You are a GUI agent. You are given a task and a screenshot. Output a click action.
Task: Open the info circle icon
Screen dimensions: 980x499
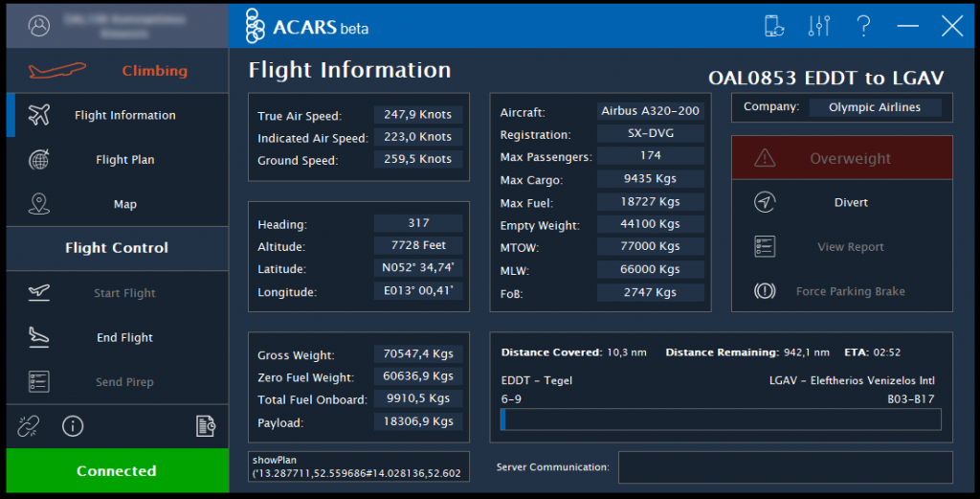[x=73, y=426]
